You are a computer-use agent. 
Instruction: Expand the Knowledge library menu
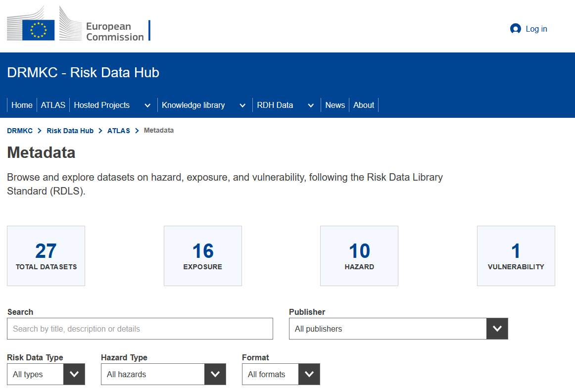(x=193, y=105)
